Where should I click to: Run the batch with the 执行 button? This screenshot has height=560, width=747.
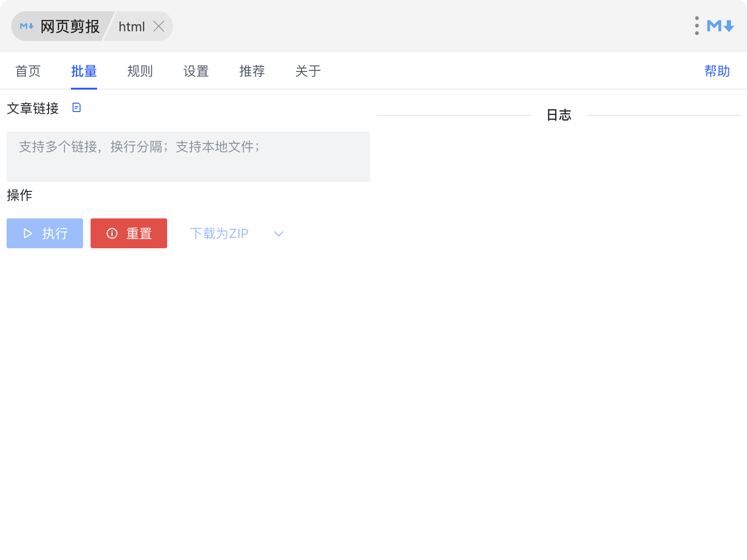click(45, 233)
